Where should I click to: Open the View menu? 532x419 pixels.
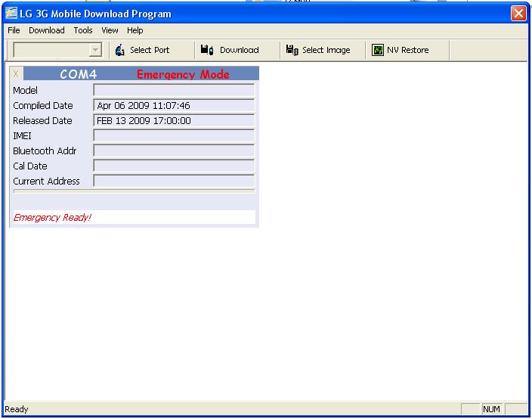(x=110, y=30)
